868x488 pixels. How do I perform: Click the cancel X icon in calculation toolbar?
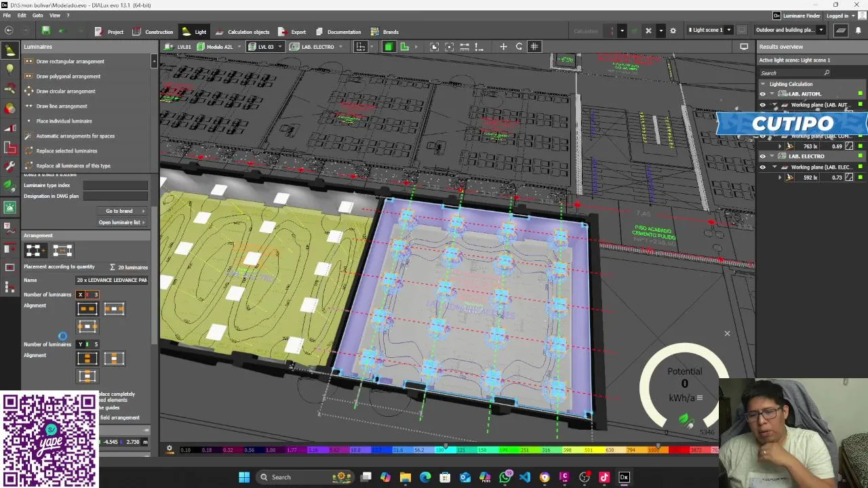648,30
